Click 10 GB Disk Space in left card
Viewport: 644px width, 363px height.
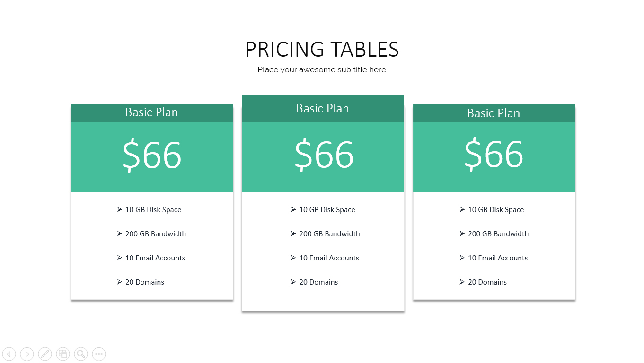pyautogui.click(x=153, y=210)
